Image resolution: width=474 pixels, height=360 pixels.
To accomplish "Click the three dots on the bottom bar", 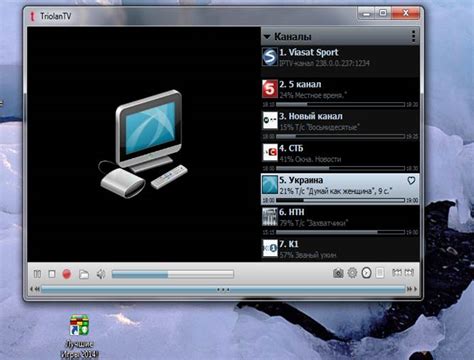I will tap(223, 289).
